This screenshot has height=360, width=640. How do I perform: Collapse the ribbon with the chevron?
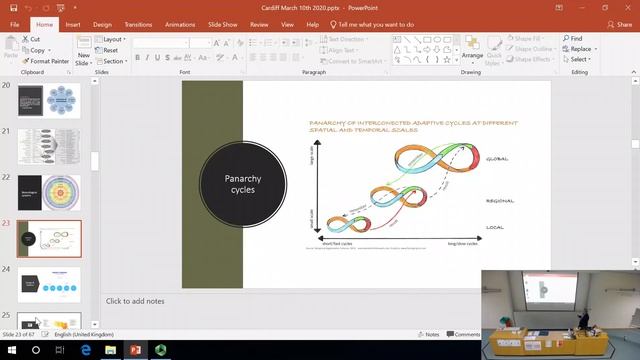633,72
